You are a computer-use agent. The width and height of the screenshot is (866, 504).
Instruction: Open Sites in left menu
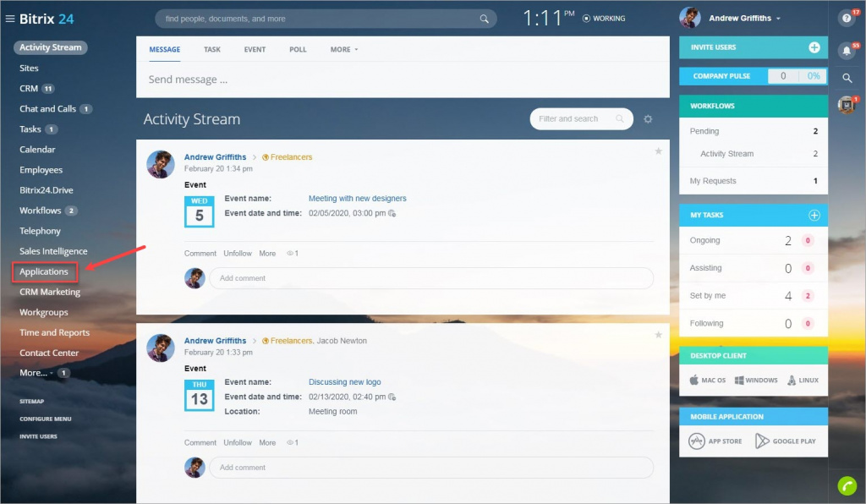tap(29, 68)
